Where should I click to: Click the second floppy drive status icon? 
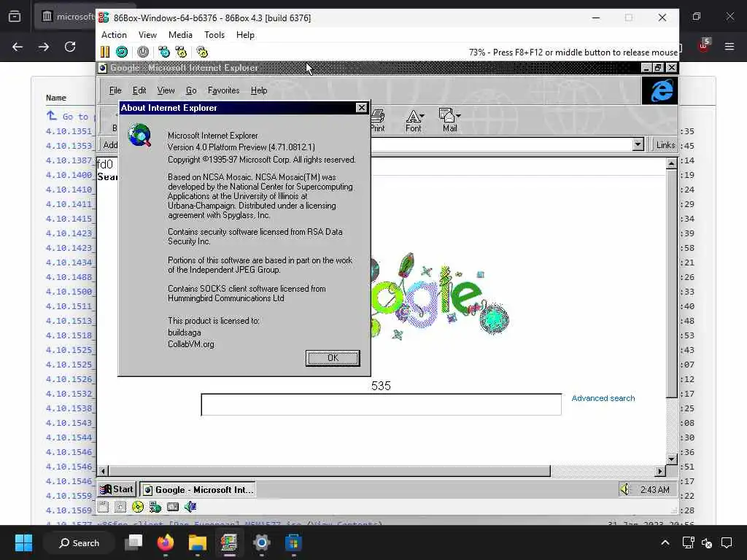click(x=120, y=507)
